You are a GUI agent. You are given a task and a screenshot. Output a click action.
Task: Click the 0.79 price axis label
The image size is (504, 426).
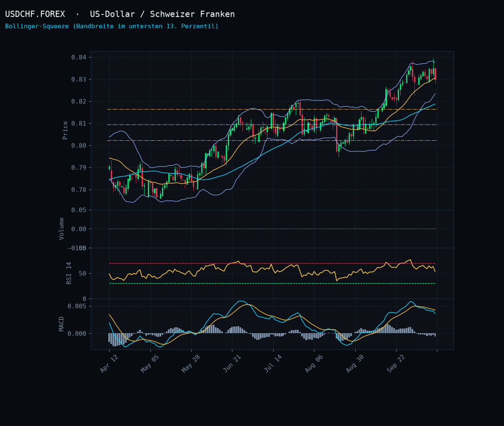[x=78, y=167]
